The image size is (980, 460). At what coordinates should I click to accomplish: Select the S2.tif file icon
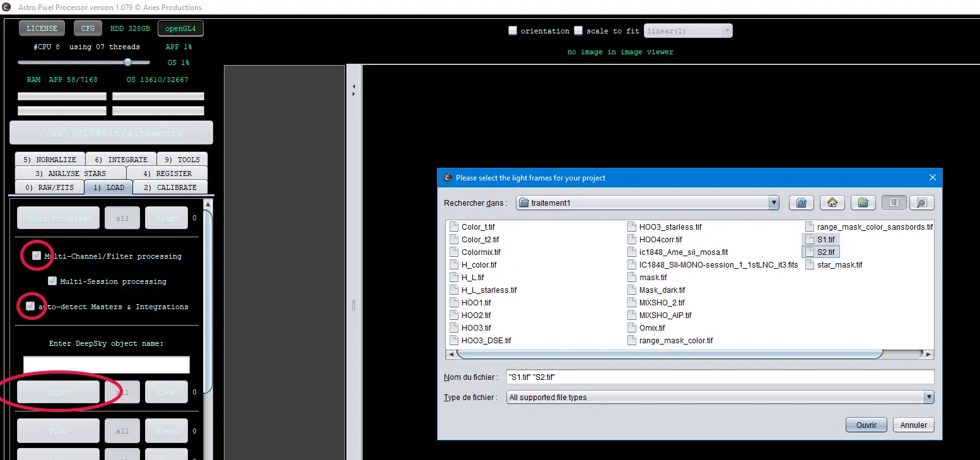(810, 252)
